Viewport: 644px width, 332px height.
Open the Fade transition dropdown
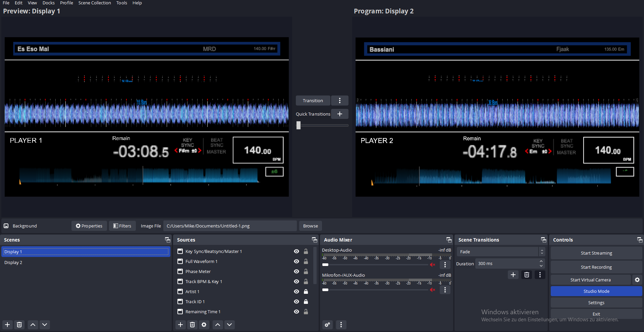[x=501, y=252]
